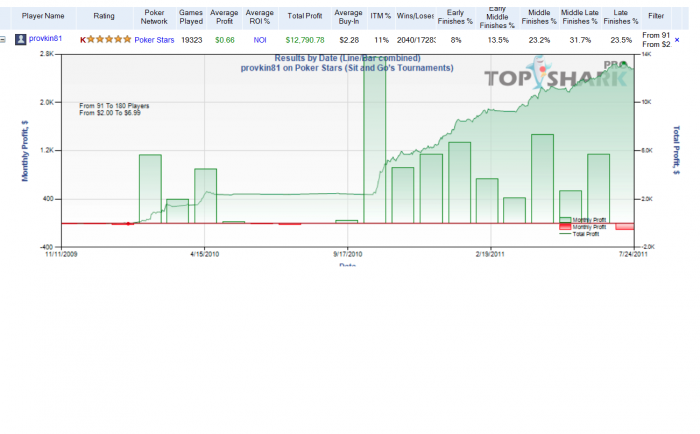Select the 19323 games played value
700x434 pixels.
(192, 40)
